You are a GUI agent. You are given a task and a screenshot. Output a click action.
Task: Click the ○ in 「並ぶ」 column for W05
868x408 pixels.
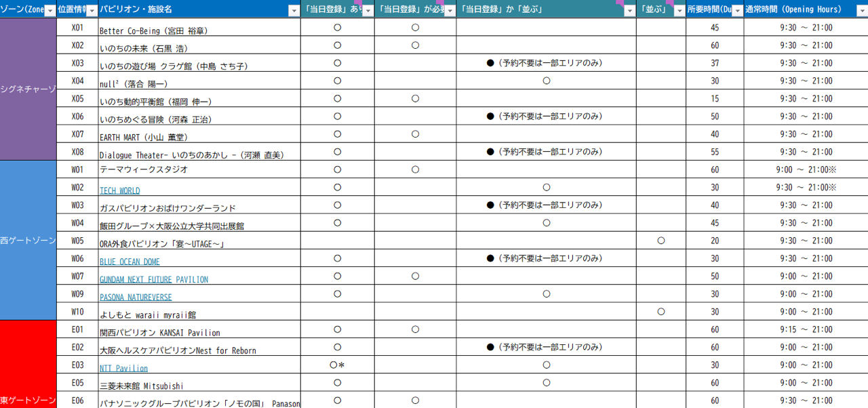point(661,241)
